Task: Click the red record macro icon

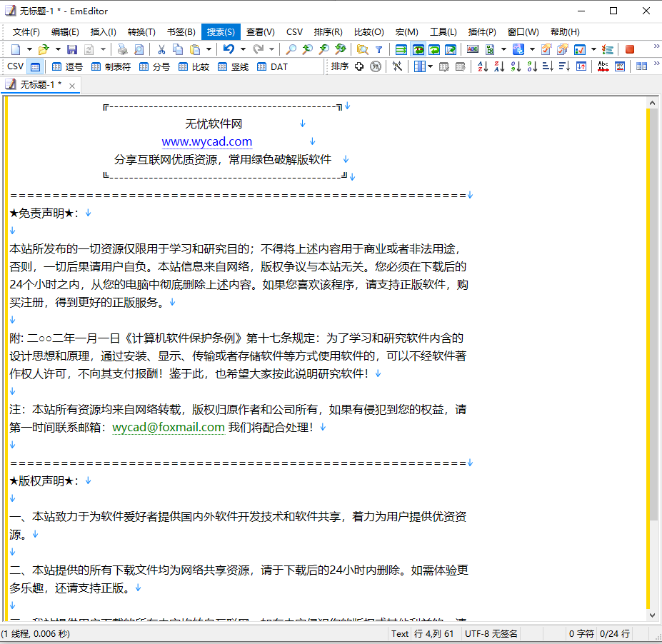Action: 630,49
